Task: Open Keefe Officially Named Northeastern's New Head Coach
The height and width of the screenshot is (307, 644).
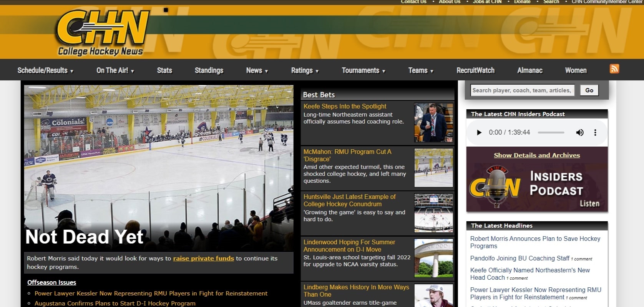Action: point(530,274)
